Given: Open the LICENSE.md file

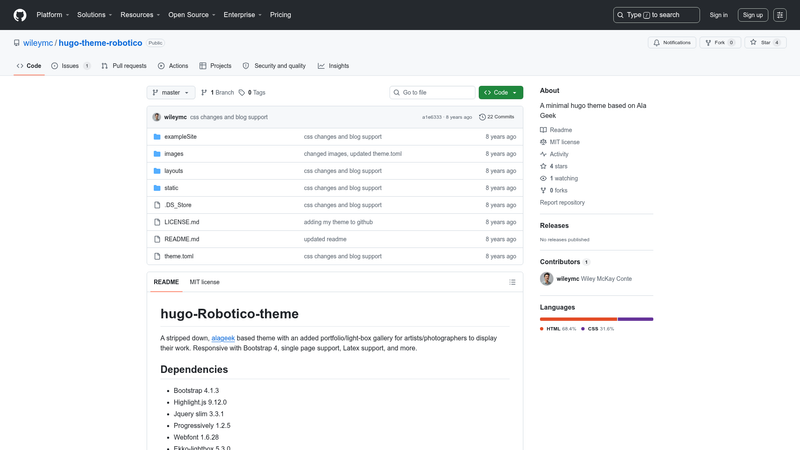Looking at the screenshot, I should pos(182,222).
